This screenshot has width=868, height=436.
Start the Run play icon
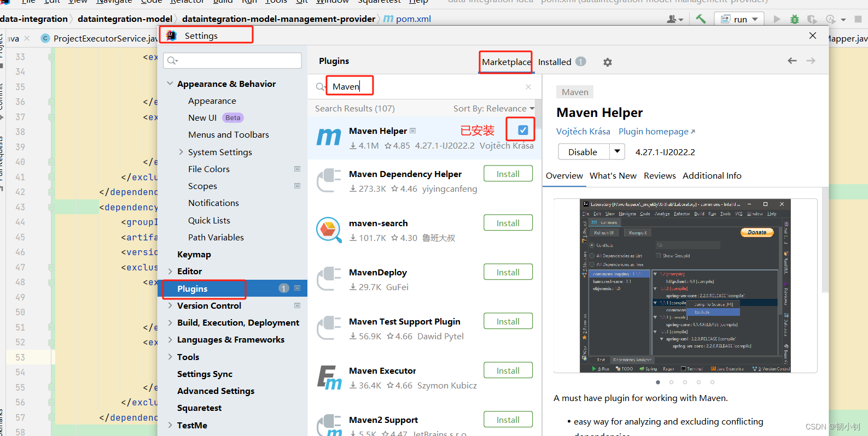[777, 19]
